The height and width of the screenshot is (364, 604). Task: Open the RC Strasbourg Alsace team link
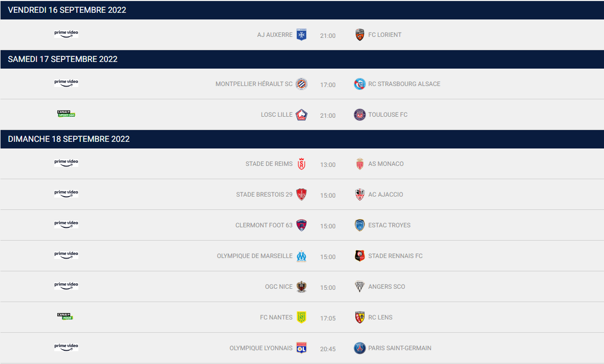coord(404,84)
